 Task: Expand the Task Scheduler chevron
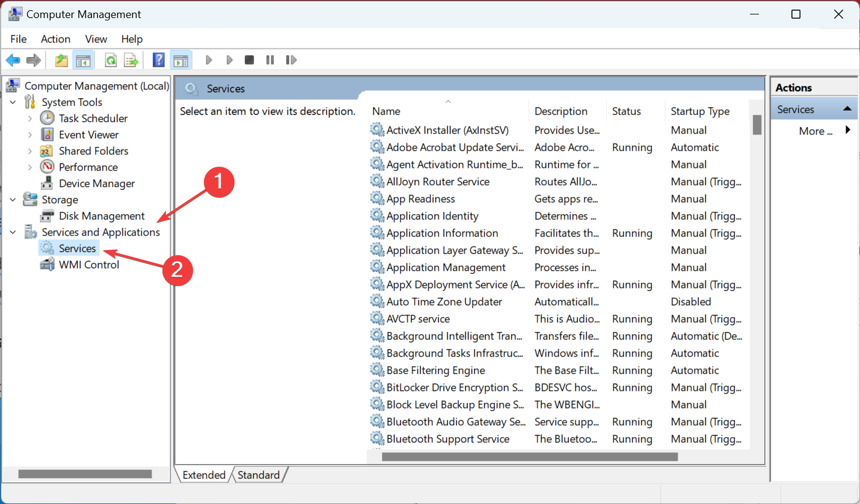tap(30, 118)
